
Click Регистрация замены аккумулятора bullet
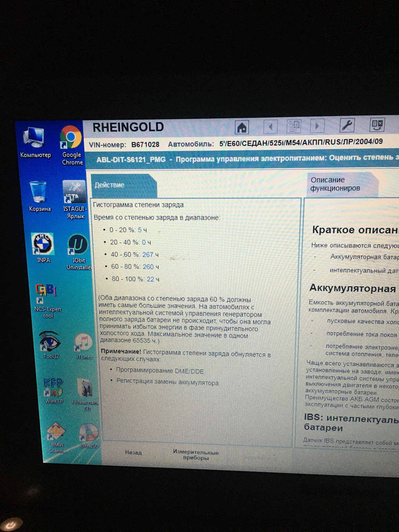167,382
